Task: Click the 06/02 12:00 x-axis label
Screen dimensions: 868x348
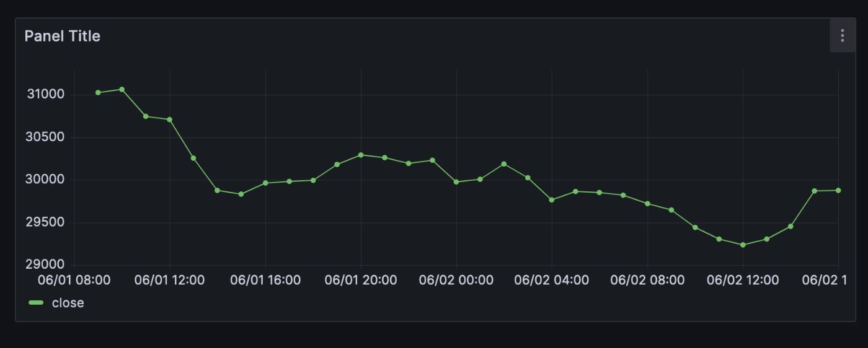Action: pyautogui.click(x=743, y=280)
